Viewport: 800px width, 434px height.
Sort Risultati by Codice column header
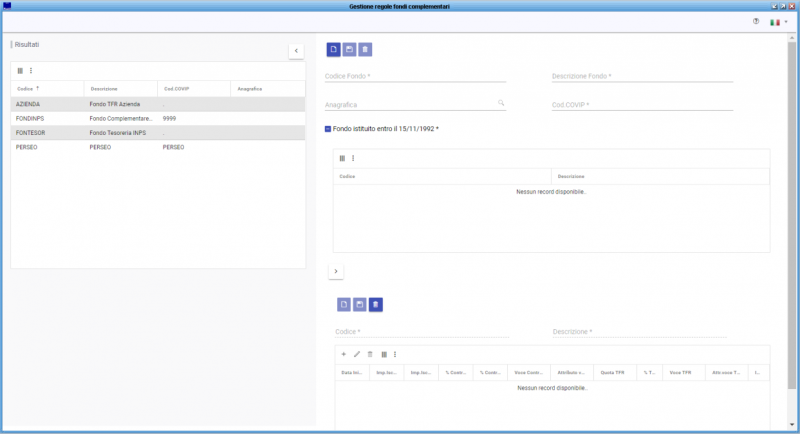pyautogui.click(x=47, y=89)
